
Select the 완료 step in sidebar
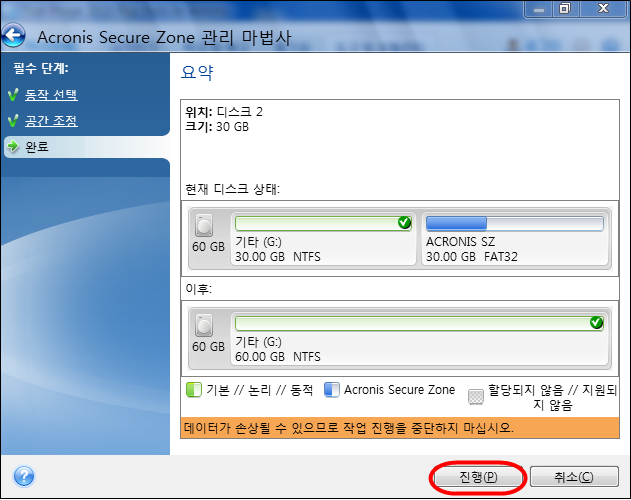click(86, 147)
